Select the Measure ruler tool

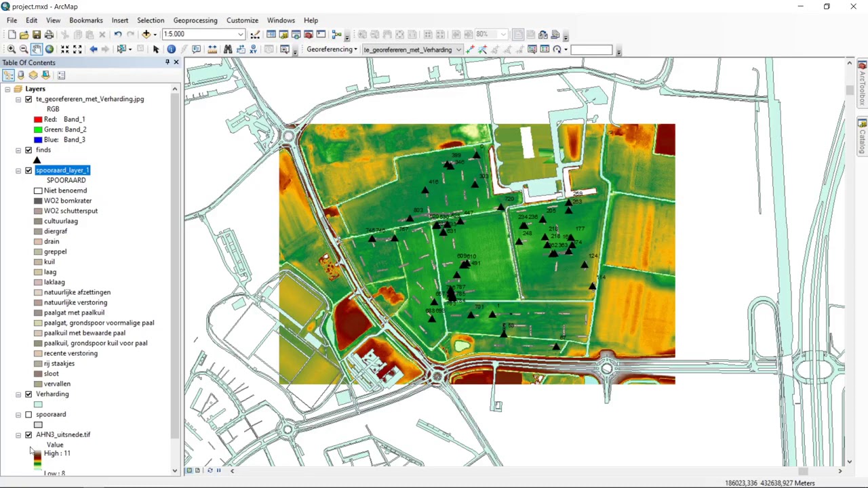(x=212, y=49)
